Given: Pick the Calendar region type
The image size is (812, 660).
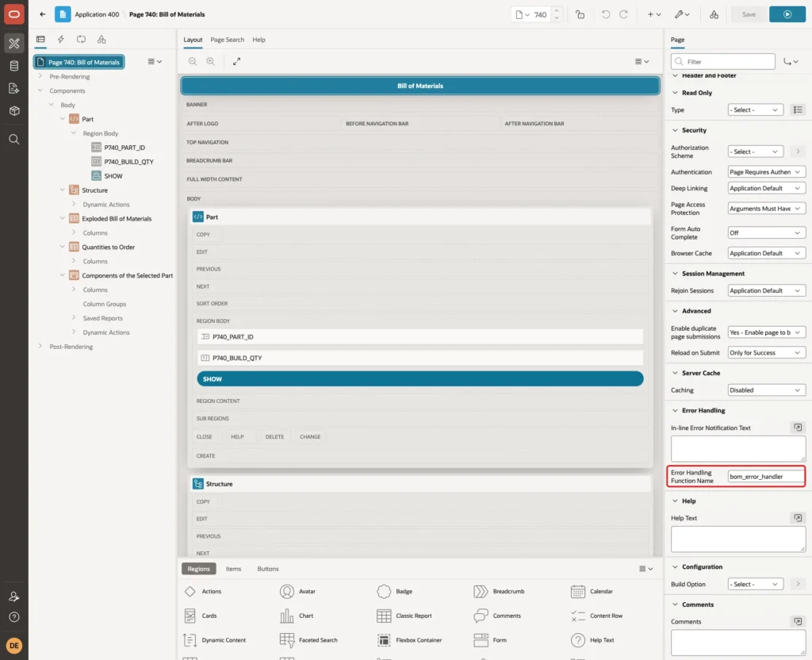Looking at the screenshot, I should (x=592, y=592).
